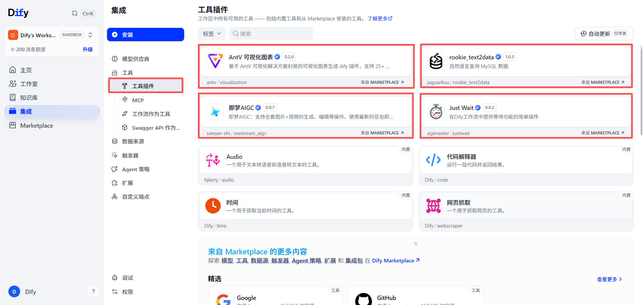Open the Dify's Works workspace switcher

(52, 35)
